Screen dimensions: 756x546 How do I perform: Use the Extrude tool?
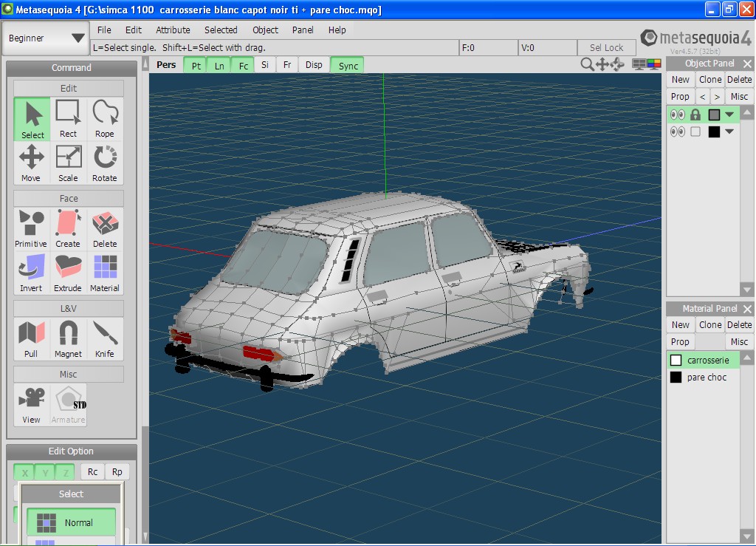coord(68,273)
